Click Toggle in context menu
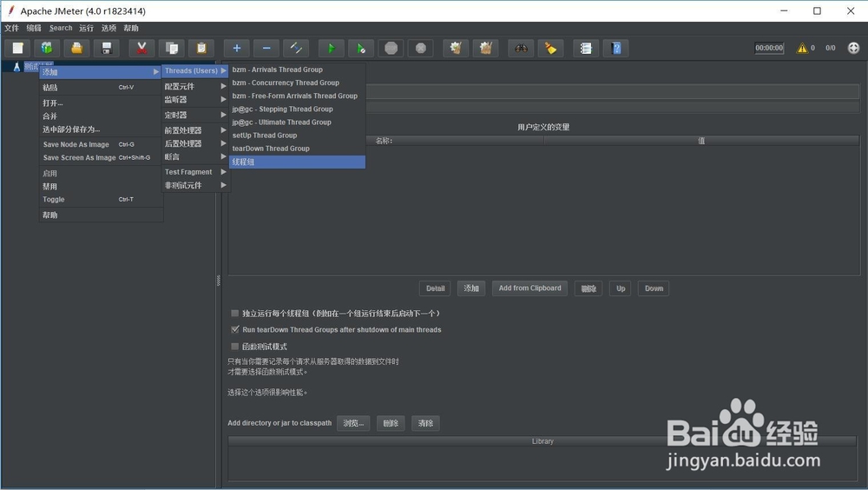Screen dimensions: 868x490 click(x=100, y=200)
